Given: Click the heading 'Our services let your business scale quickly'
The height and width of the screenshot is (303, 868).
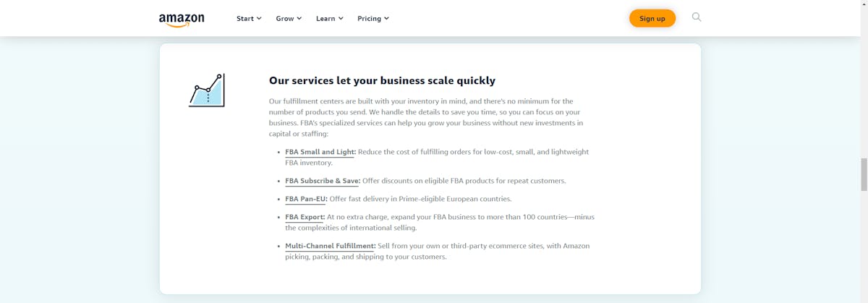Looking at the screenshot, I should click(x=382, y=80).
